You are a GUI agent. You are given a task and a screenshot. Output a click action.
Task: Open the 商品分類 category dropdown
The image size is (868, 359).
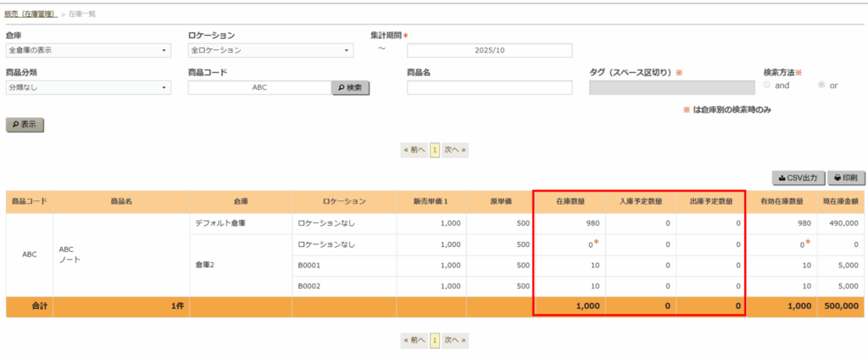tap(88, 87)
